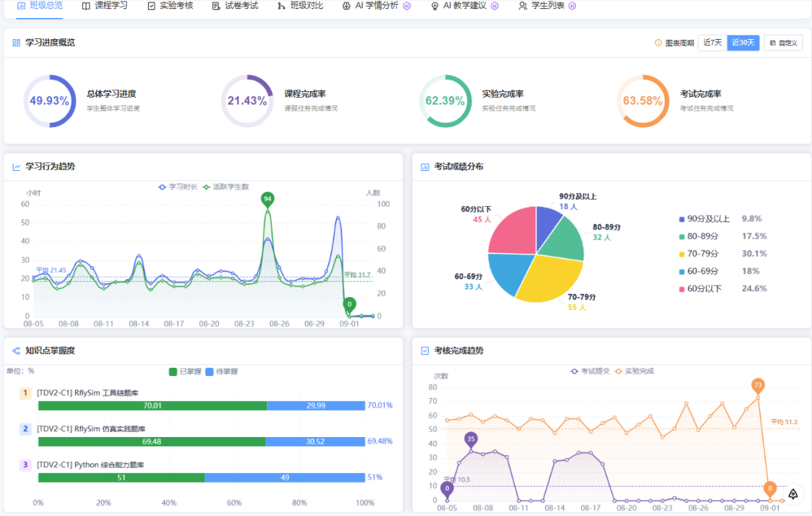Click the lightbulb icon beside AI 教学建议

click(x=435, y=6)
